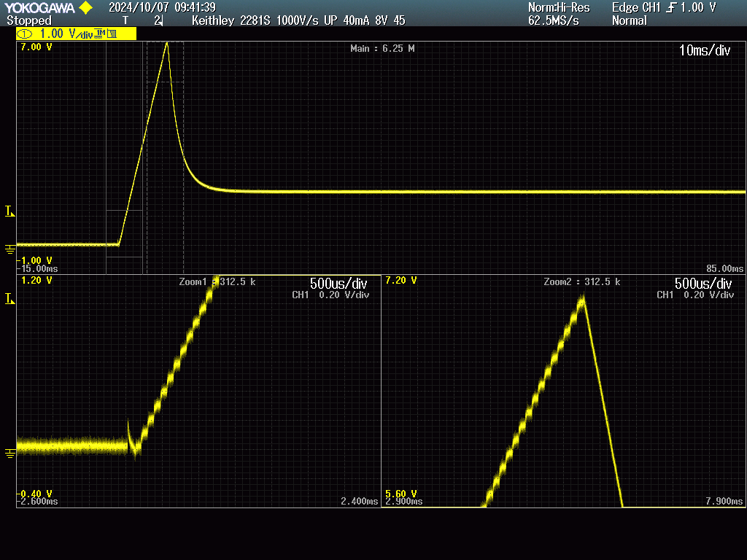Click the Edge CH1 trigger setting
The image size is (747, 560).
coord(636,7)
